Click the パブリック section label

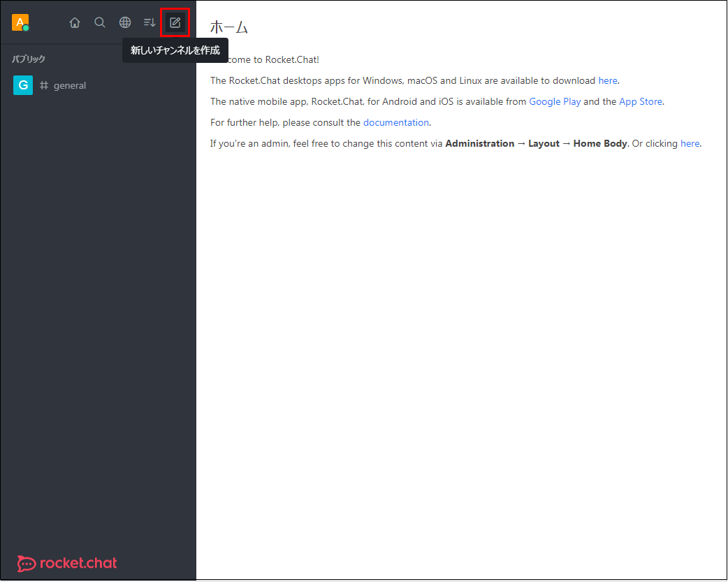click(x=29, y=59)
